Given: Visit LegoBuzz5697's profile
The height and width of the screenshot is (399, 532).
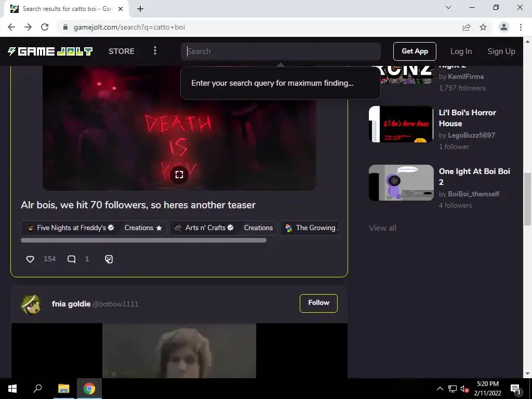Looking at the screenshot, I should coord(471,136).
